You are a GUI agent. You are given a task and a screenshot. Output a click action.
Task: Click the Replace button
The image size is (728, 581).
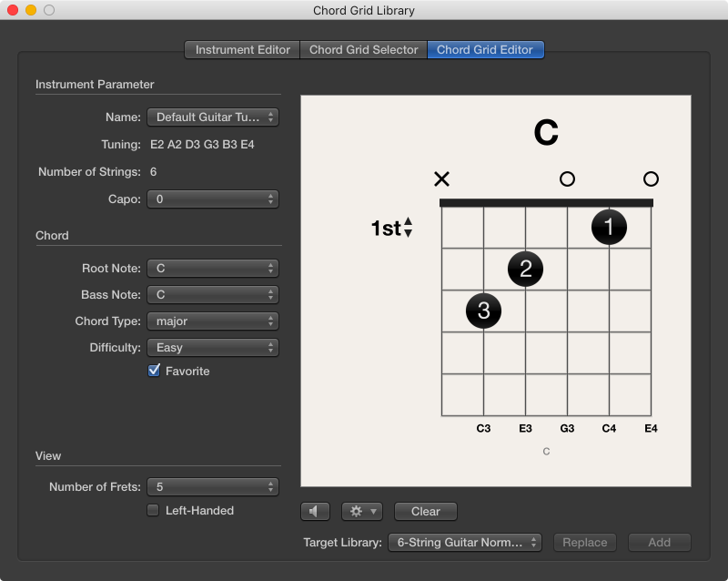coord(585,542)
